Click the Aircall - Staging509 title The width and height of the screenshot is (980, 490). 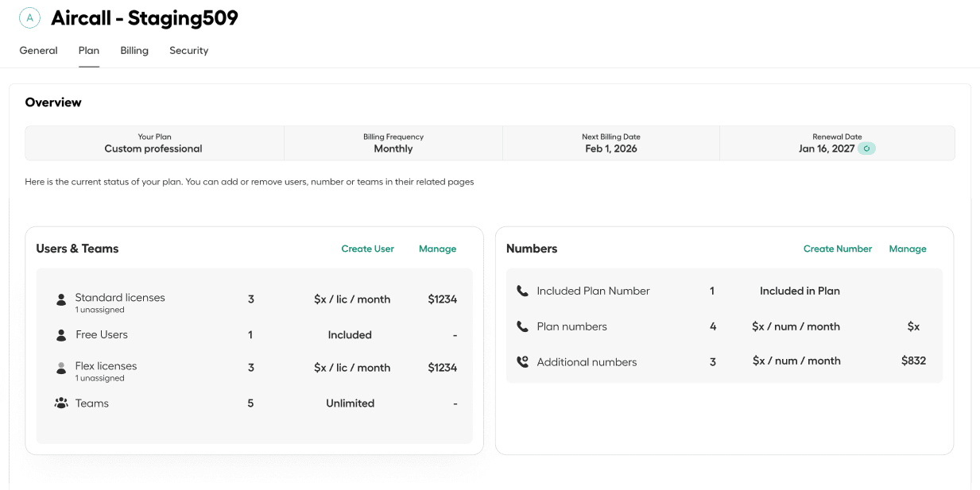(x=145, y=17)
